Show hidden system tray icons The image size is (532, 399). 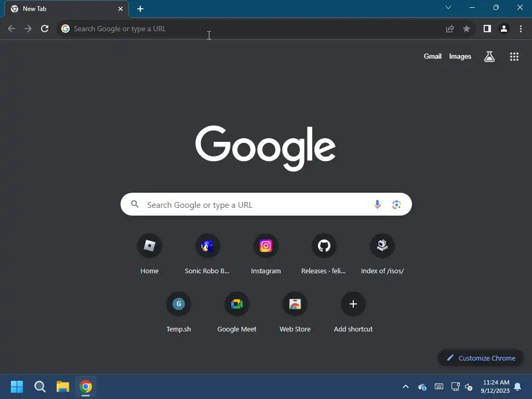405,387
